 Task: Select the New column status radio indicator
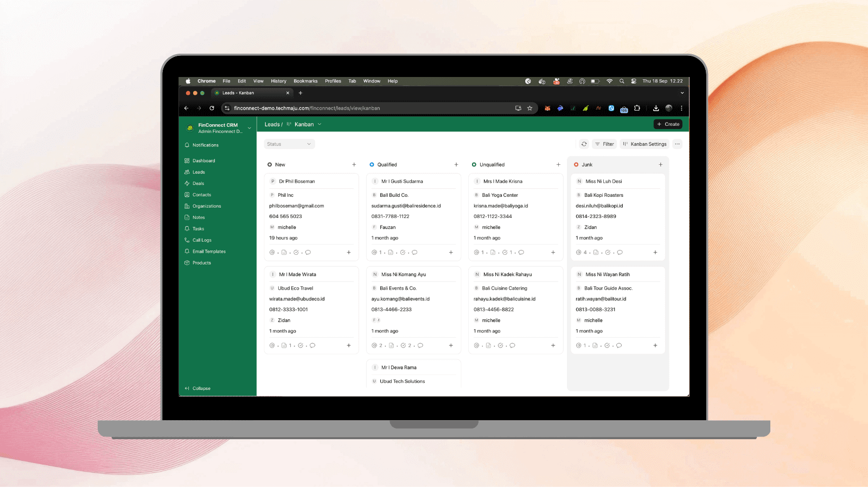coord(270,164)
